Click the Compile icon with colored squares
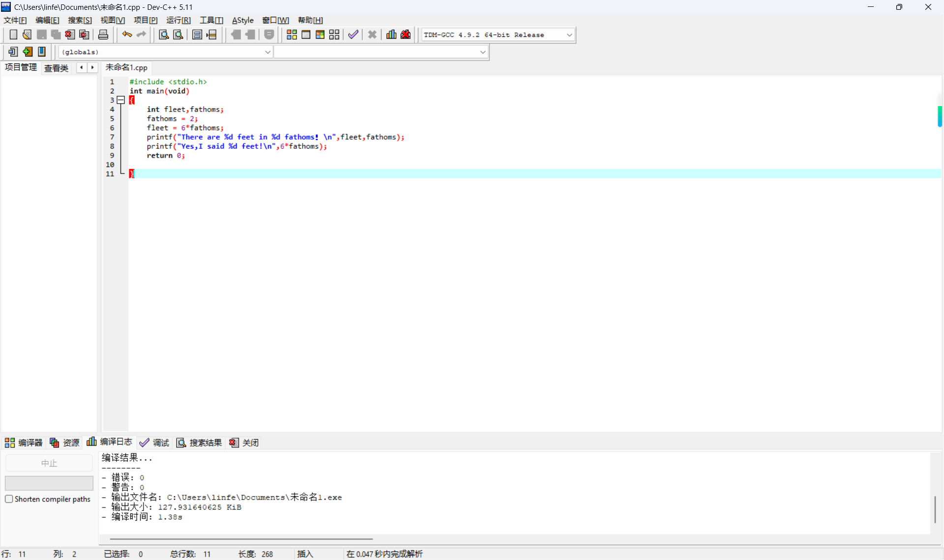The image size is (944, 560). click(x=292, y=34)
